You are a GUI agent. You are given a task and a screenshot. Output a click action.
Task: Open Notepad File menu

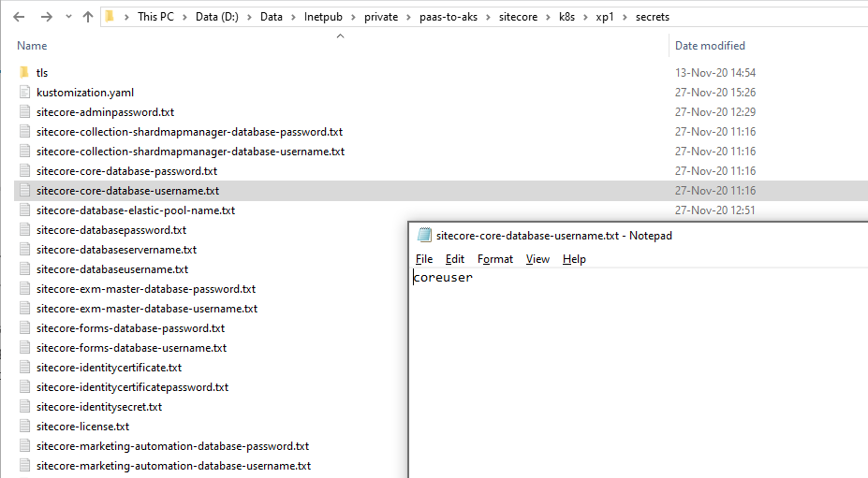(x=424, y=259)
